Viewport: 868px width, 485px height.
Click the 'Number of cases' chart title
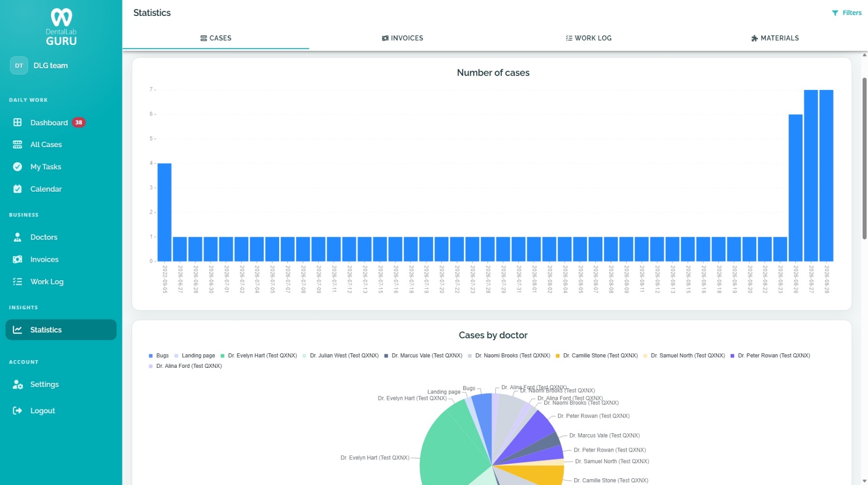(493, 73)
